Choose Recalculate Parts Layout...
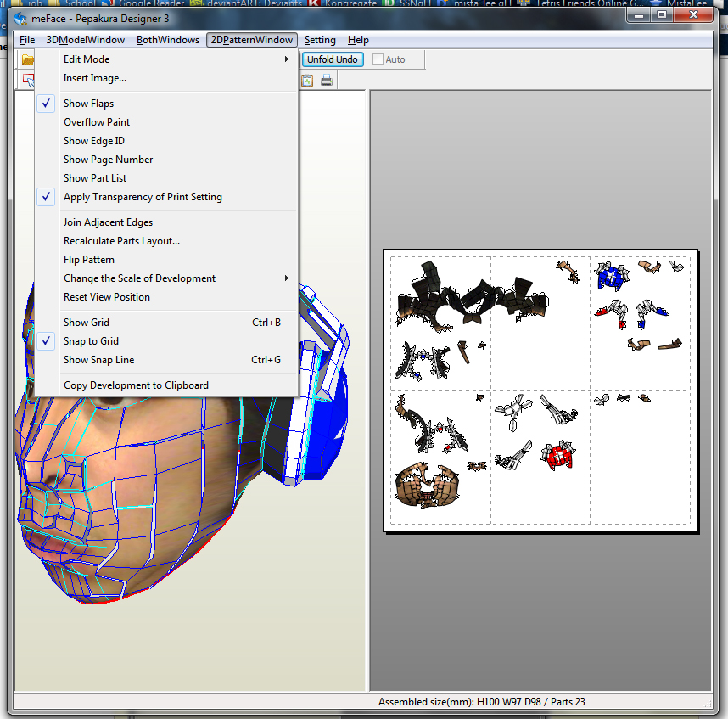Image resolution: width=728 pixels, height=719 pixels. 166,241
